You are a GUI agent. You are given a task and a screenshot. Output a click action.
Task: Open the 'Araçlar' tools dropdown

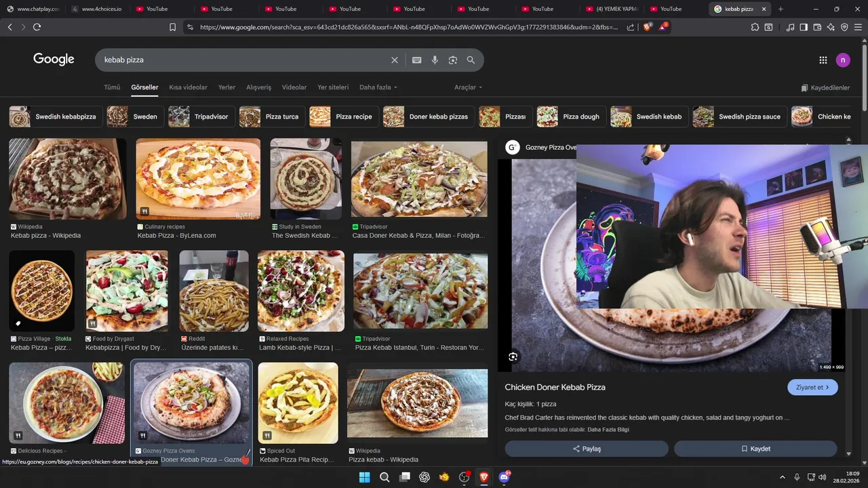468,87
